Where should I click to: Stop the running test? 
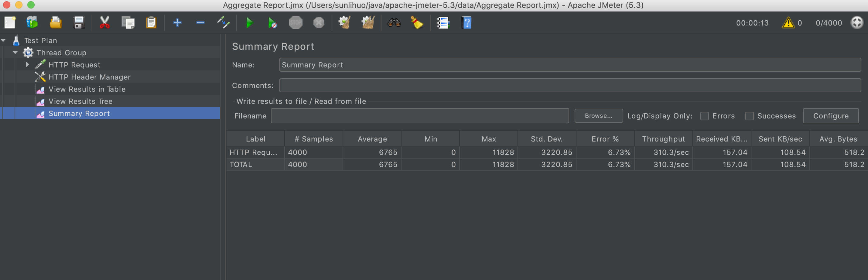click(x=296, y=22)
